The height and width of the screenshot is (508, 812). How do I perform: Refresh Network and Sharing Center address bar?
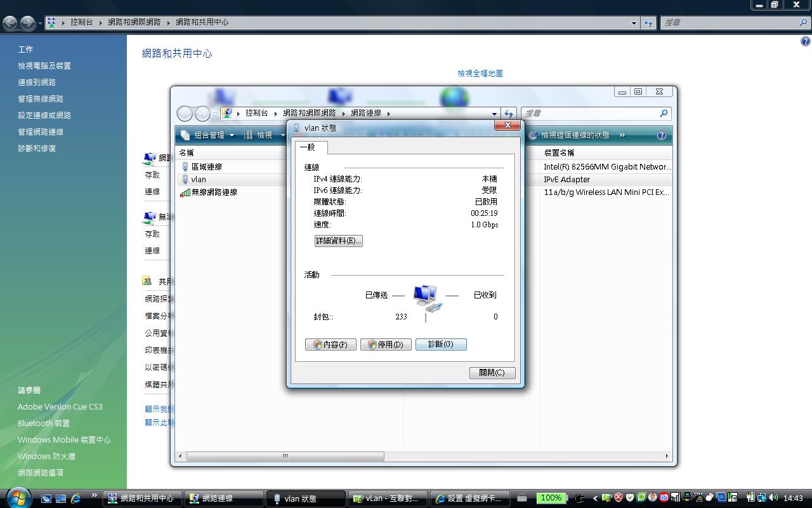pyautogui.click(x=648, y=23)
